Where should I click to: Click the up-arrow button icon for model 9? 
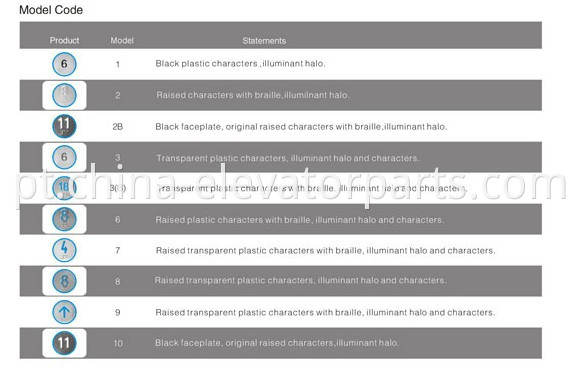click(64, 312)
